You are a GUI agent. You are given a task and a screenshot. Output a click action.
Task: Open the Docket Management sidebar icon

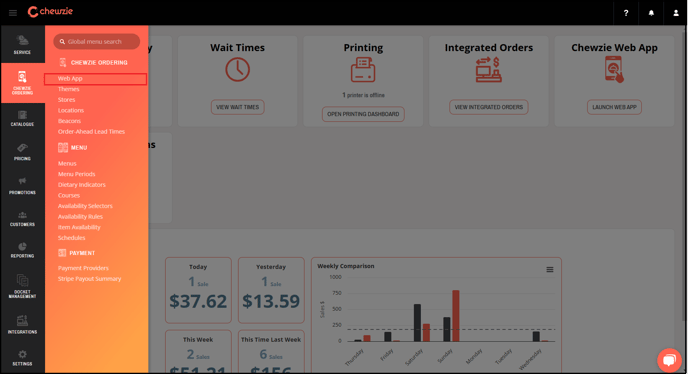[22, 286]
